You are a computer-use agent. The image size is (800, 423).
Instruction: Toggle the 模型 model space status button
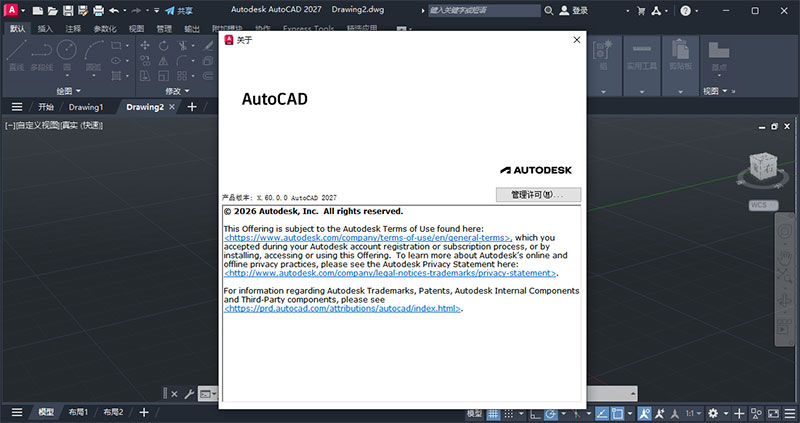pyautogui.click(x=475, y=413)
